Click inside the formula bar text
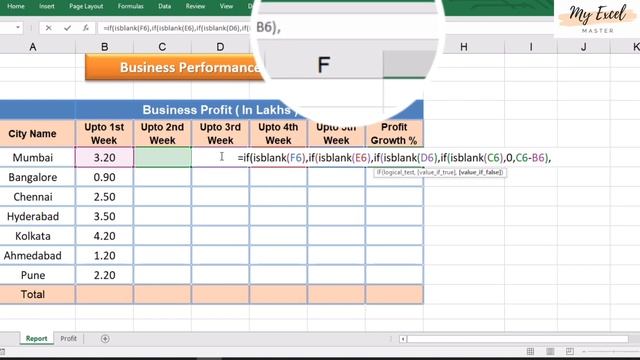The height and width of the screenshot is (360, 640). [176, 28]
